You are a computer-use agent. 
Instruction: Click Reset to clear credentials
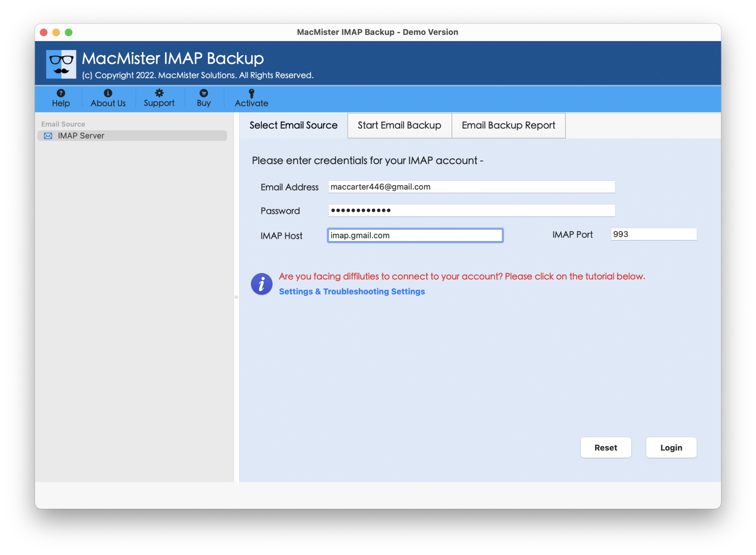606,447
